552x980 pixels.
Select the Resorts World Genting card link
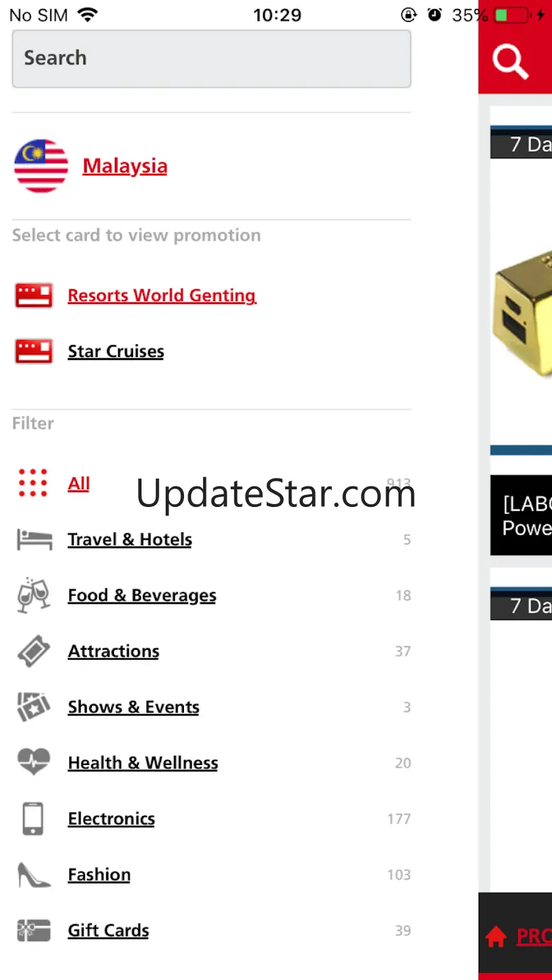(x=162, y=296)
